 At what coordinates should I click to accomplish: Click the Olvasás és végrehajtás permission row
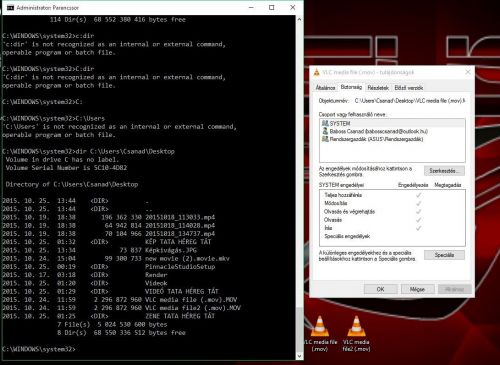point(392,212)
